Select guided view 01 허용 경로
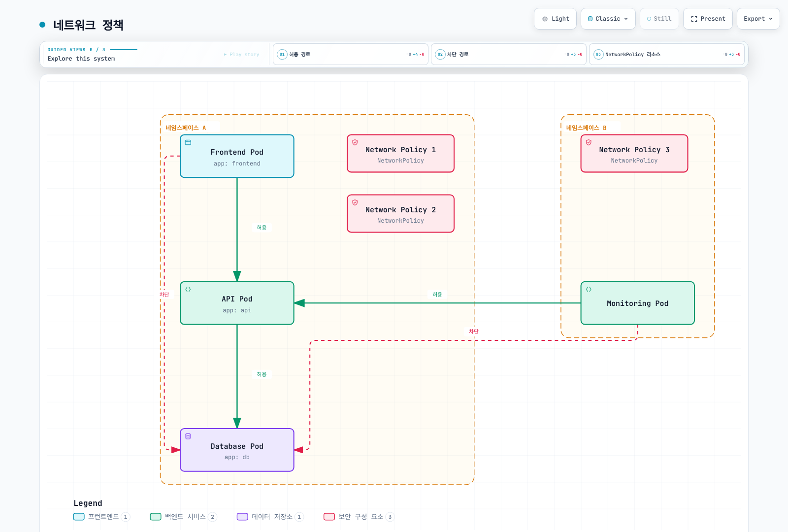 point(350,54)
